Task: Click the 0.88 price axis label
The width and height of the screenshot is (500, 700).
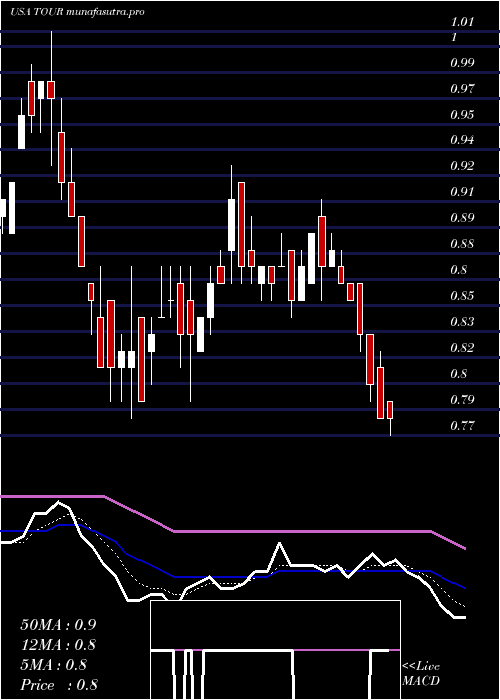Action: [462, 244]
